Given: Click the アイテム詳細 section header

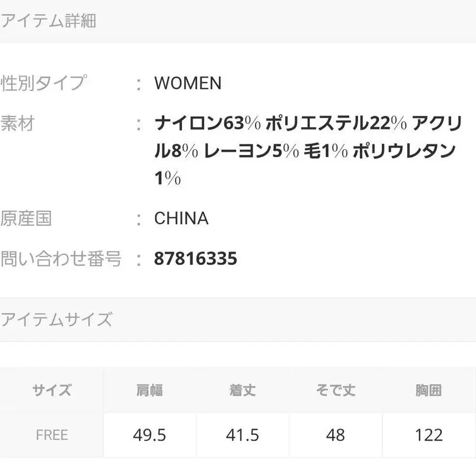Looking at the screenshot, I should click(48, 22).
